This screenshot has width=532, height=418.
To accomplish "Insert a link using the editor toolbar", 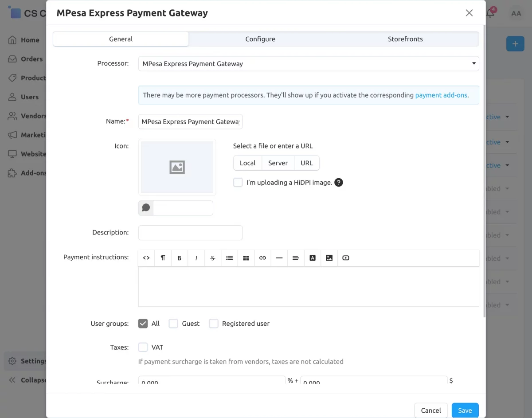I will (x=262, y=258).
